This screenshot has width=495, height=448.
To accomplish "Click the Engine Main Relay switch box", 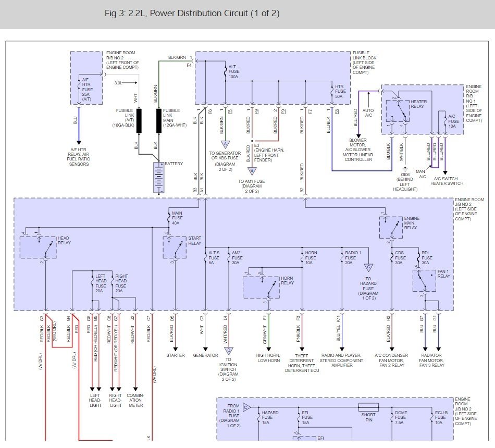I will [x=391, y=227].
